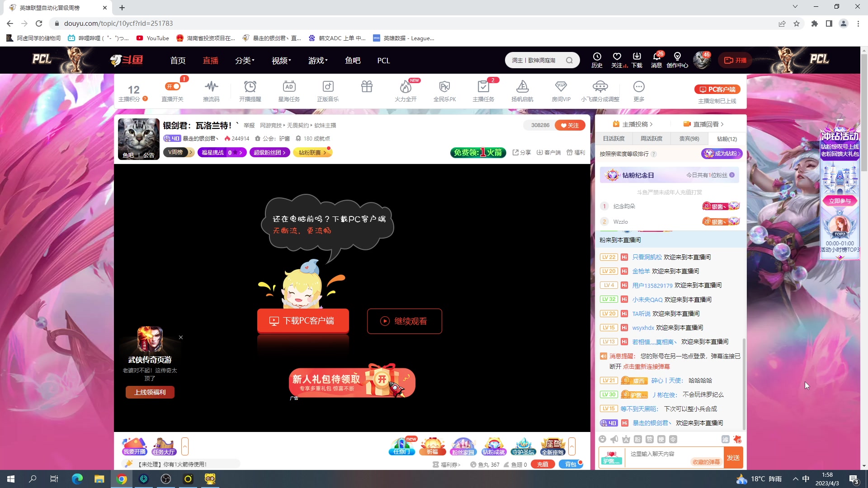This screenshot has height=488, width=868.
Task: Toggle the 管 moderator chat filter
Action: click(x=650, y=439)
